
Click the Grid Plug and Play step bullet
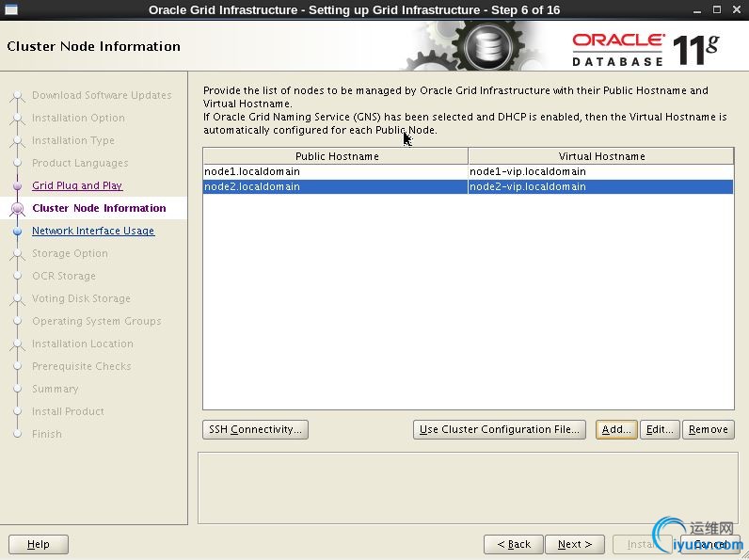coord(18,185)
